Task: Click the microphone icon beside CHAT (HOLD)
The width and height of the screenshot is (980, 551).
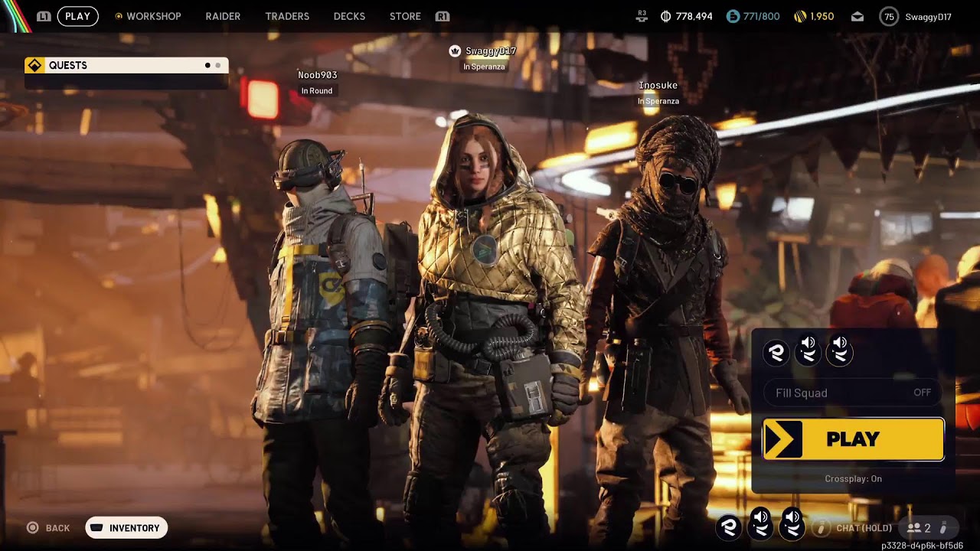Action: [822, 527]
